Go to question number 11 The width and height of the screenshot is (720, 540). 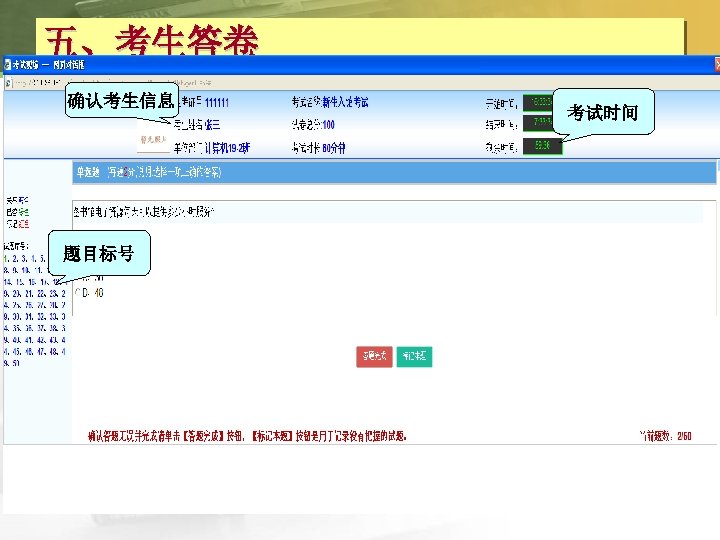(39, 270)
